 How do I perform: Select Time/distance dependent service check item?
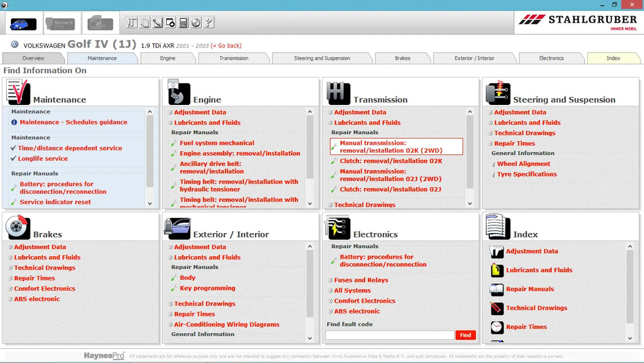tap(70, 148)
